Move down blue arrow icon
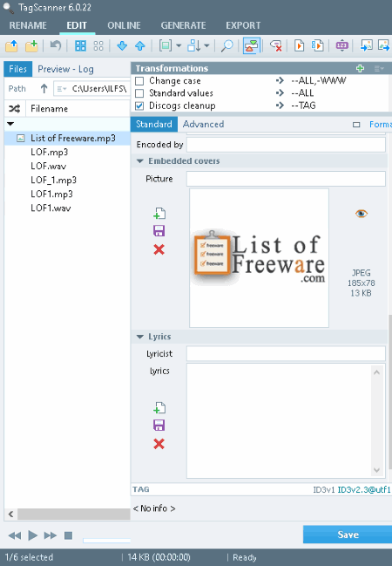 tap(122, 46)
